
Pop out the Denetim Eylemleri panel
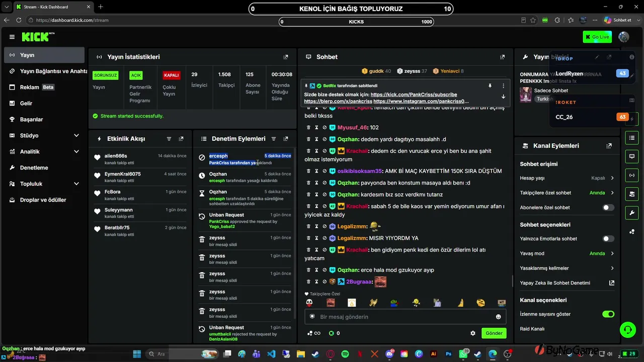[x=286, y=139]
